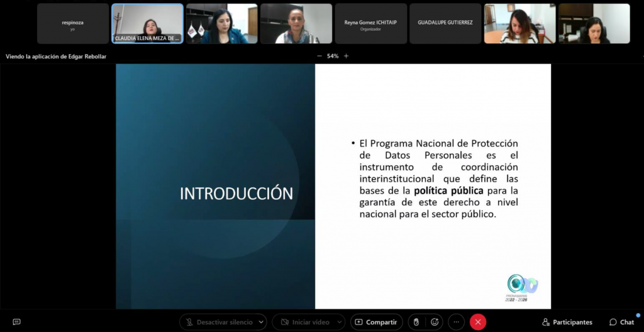644x332 pixels.
Task: Click Iniciar vídeo to start camera
Action: click(305, 322)
